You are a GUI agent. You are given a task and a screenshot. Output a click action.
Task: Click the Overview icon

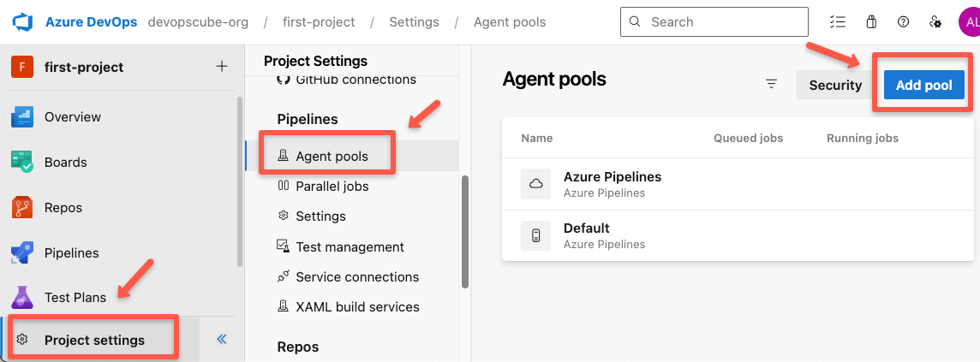pyautogui.click(x=22, y=116)
